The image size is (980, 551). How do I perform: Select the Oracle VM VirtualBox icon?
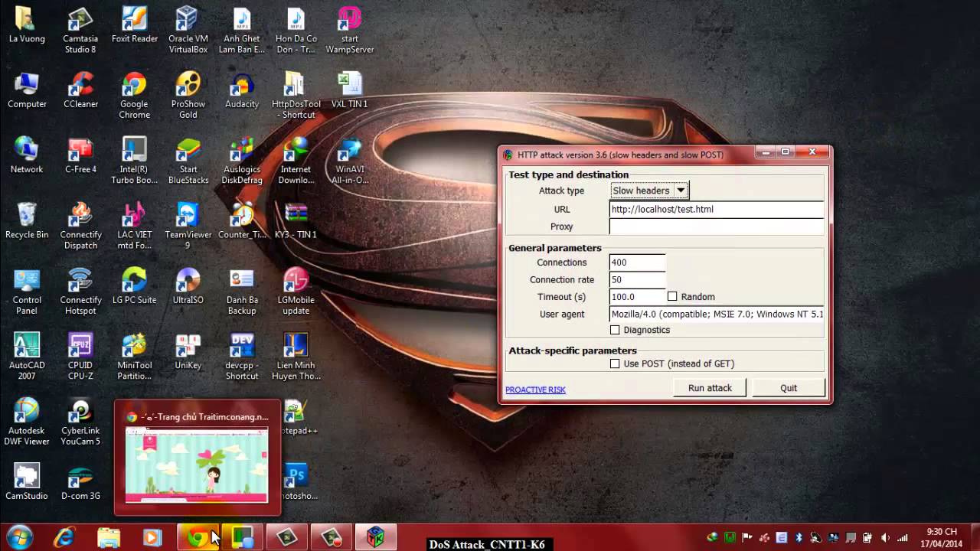click(x=188, y=31)
